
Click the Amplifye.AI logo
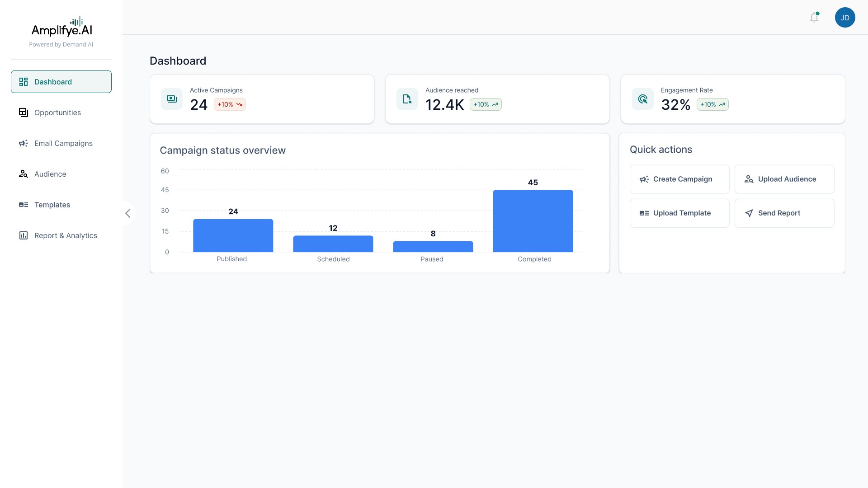61,27
